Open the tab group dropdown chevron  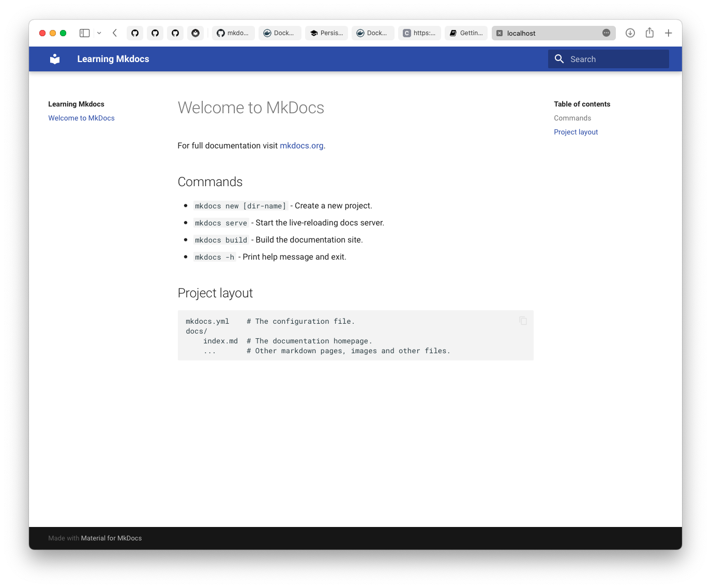[x=99, y=33]
